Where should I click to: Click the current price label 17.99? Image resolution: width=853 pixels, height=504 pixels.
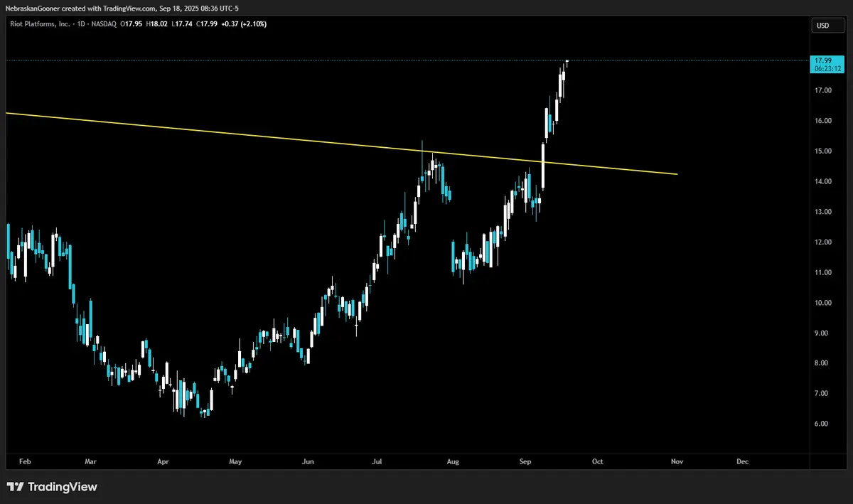pos(822,60)
